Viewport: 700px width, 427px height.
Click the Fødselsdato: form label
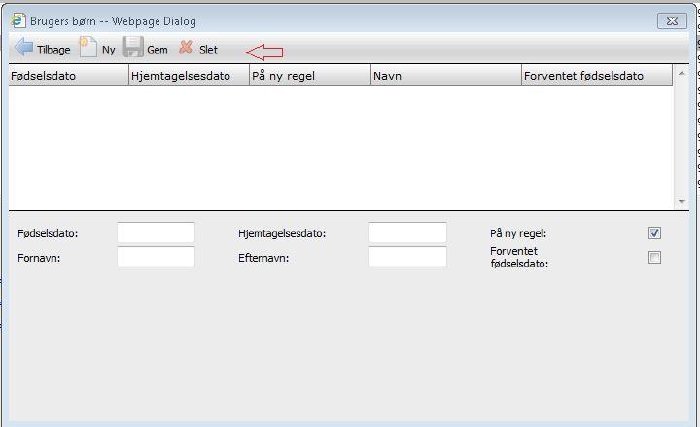(47, 234)
